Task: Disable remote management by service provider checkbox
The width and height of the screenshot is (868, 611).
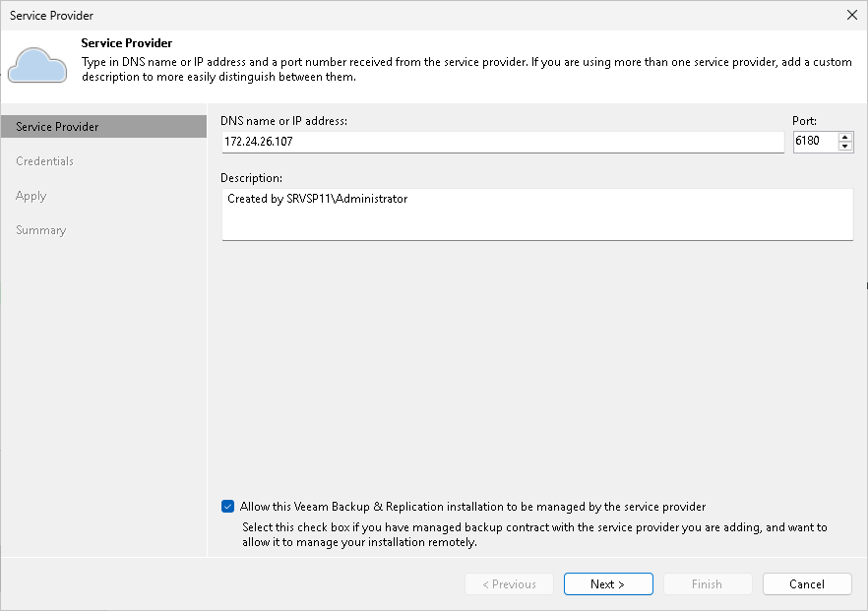Action: (x=227, y=506)
